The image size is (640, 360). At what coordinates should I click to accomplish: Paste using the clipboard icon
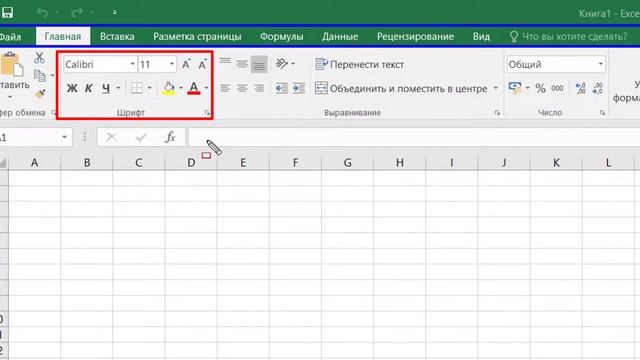tap(11, 65)
